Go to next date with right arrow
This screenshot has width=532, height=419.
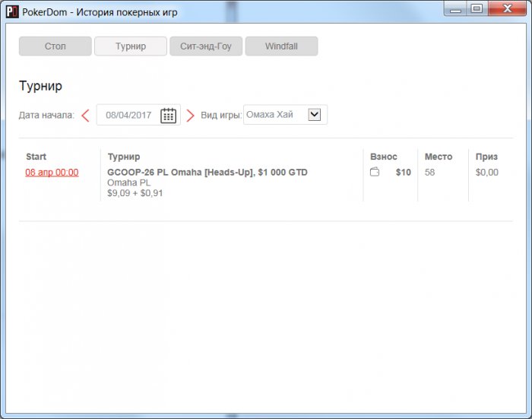[190, 116]
